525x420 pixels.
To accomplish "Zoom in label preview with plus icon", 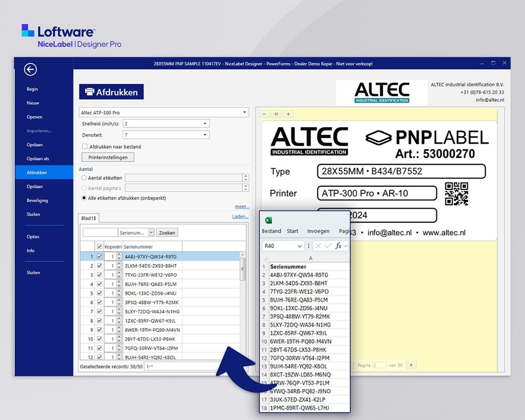I will [x=288, y=114].
